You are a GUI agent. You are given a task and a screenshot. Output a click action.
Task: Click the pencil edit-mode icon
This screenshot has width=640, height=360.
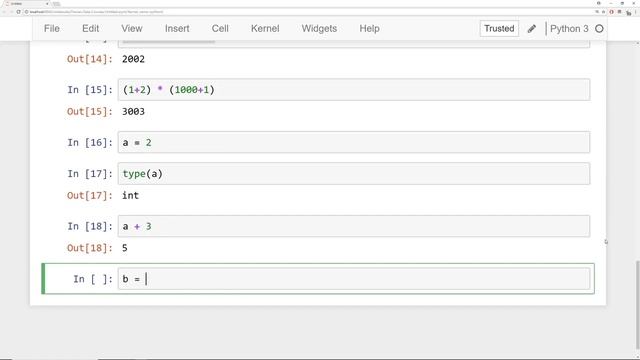531,29
